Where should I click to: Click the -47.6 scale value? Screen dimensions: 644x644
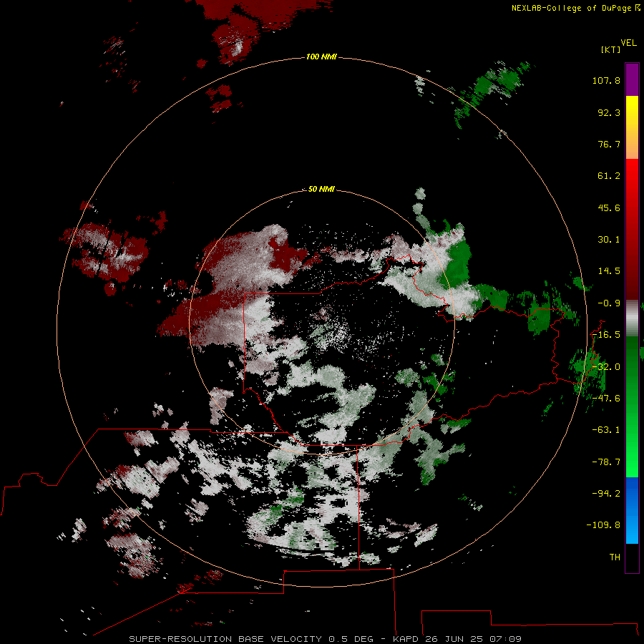pyautogui.click(x=606, y=399)
